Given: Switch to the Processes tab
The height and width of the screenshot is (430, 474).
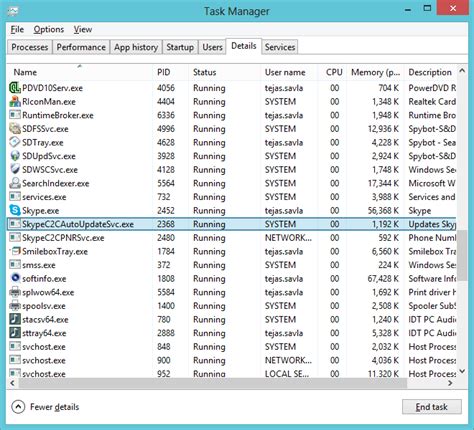Looking at the screenshot, I should (x=30, y=47).
